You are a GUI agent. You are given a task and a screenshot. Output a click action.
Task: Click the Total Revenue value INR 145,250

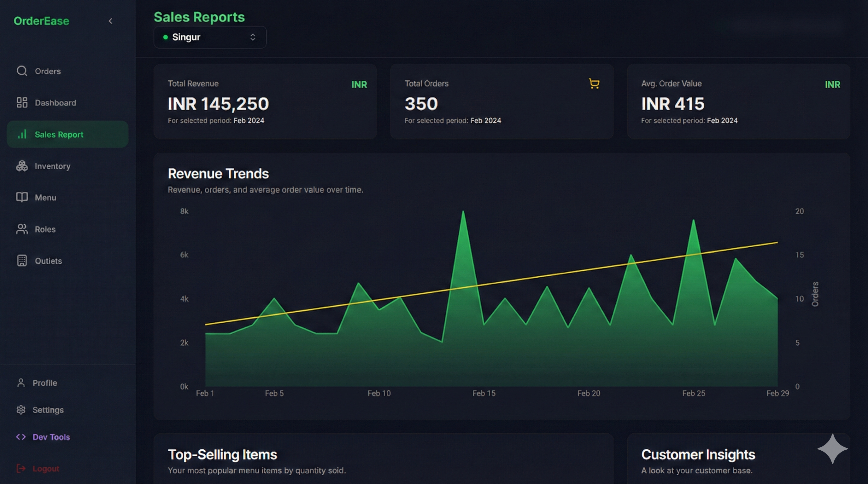coord(218,104)
